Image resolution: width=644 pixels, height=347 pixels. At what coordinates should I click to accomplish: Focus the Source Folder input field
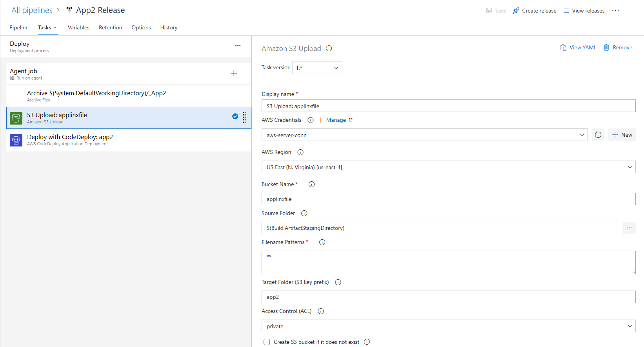pyautogui.click(x=440, y=228)
